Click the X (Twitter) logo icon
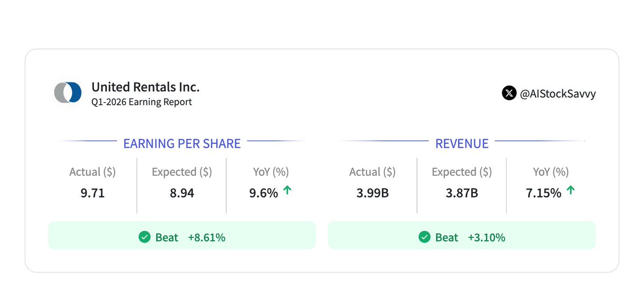 click(x=509, y=93)
